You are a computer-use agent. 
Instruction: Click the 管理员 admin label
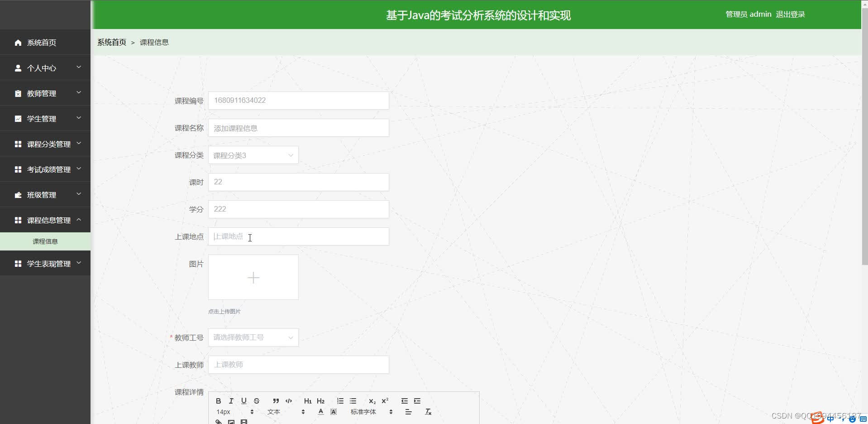pyautogui.click(x=749, y=14)
